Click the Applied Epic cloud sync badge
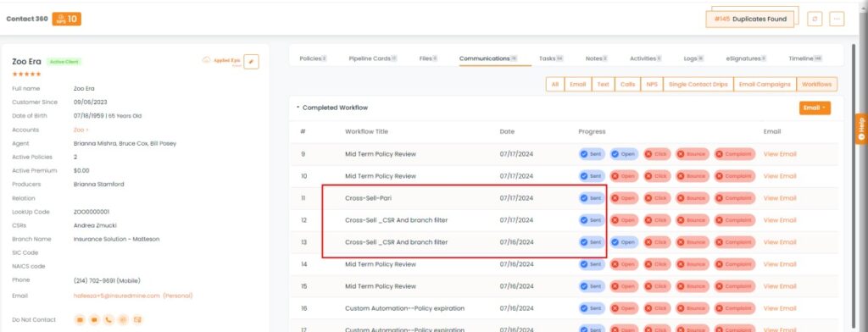Image resolution: width=868 pixels, height=332 pixels. pos(222,61)
